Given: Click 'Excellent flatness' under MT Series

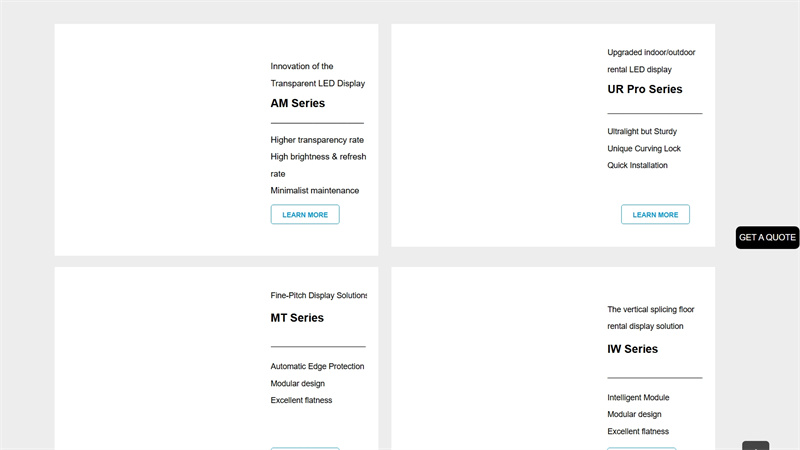Looking at the screenshot, I should pyautogui.click(x=301, y=401).
